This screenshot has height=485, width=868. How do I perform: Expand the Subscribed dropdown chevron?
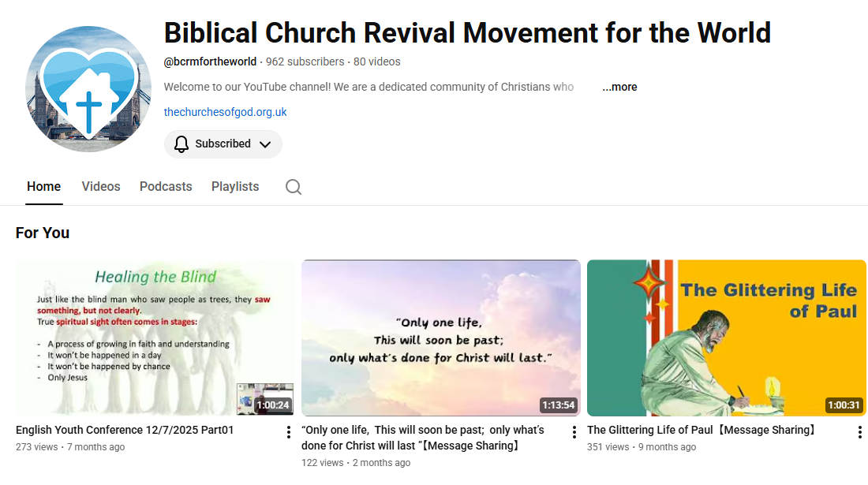coord(265,144)
